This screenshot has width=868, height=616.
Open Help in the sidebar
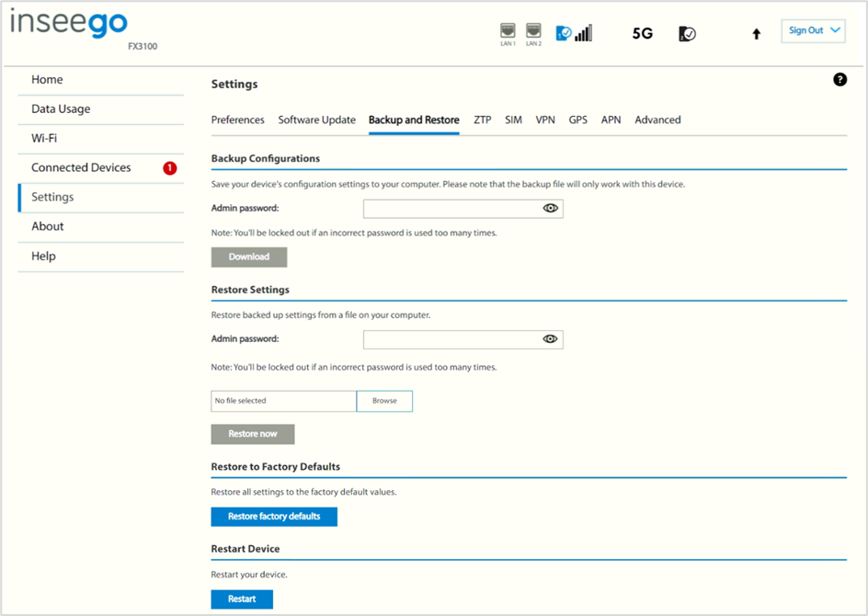tap(101, 257)
